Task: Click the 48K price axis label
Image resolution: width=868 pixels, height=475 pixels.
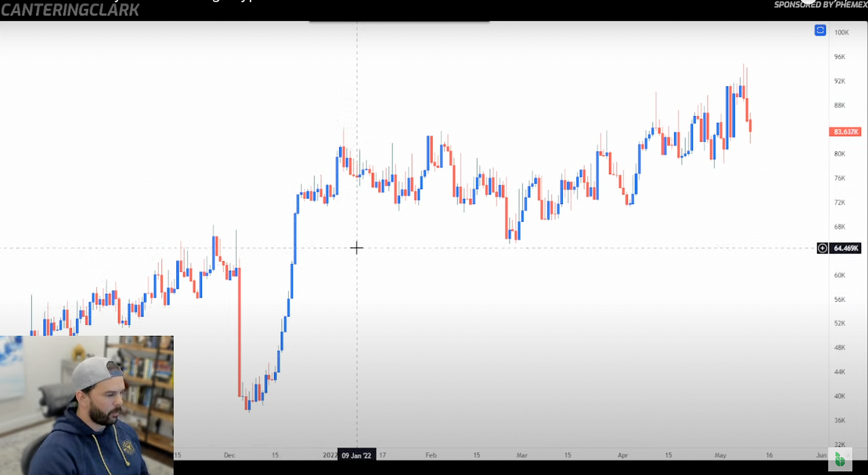Action: [839, 347]
